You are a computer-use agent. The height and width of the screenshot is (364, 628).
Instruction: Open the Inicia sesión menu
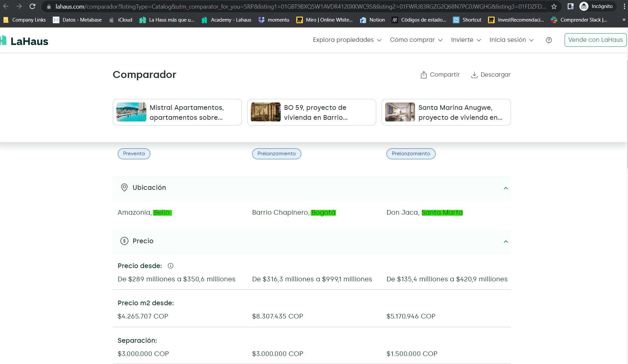click(x=511, y=40)
